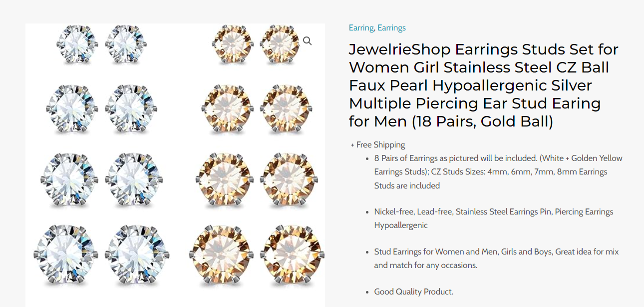Viewport: 644px width, 307px height.
Task: Click the largest white stud at bottom-left
Action: click(66, 255)
